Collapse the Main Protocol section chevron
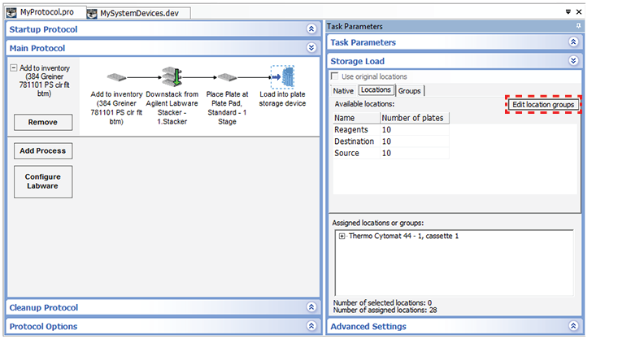Screen dimensions: 644x339 click(x=311, y=49)
